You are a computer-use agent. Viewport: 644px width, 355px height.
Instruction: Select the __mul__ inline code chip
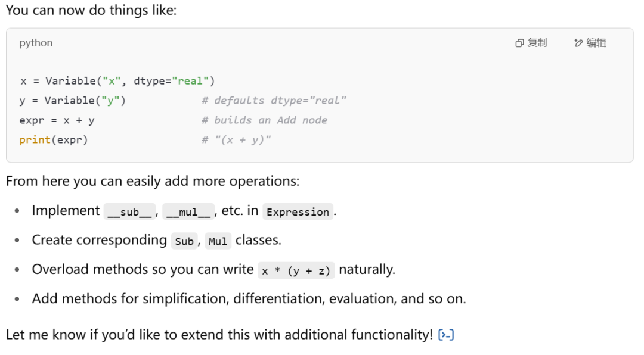coord(188,212)
